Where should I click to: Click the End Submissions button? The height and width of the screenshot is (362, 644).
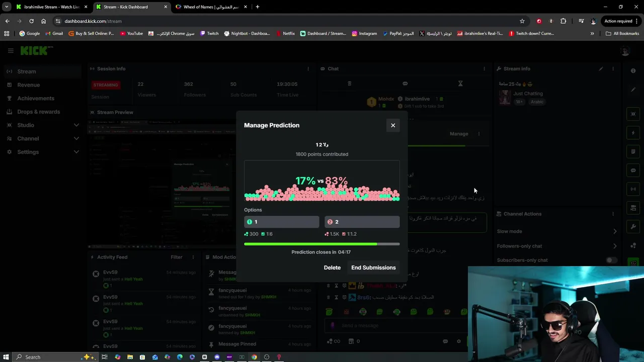point(373,267)
